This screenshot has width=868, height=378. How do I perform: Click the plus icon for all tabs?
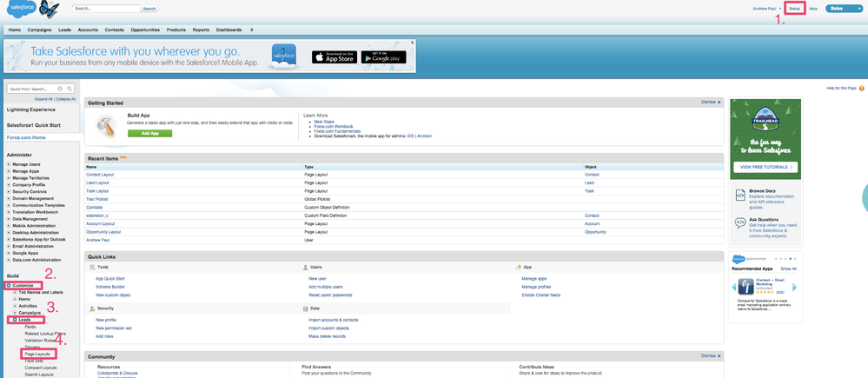tap(252, 30)
